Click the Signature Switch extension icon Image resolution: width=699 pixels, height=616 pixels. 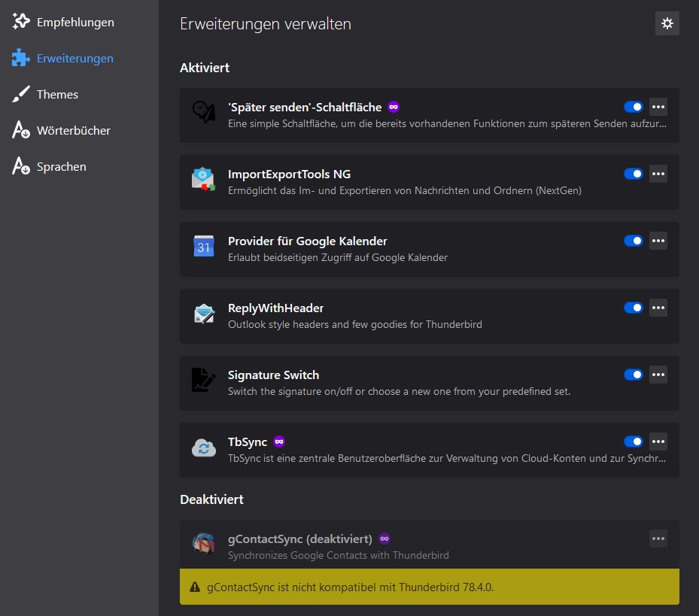tap(204, 380)
